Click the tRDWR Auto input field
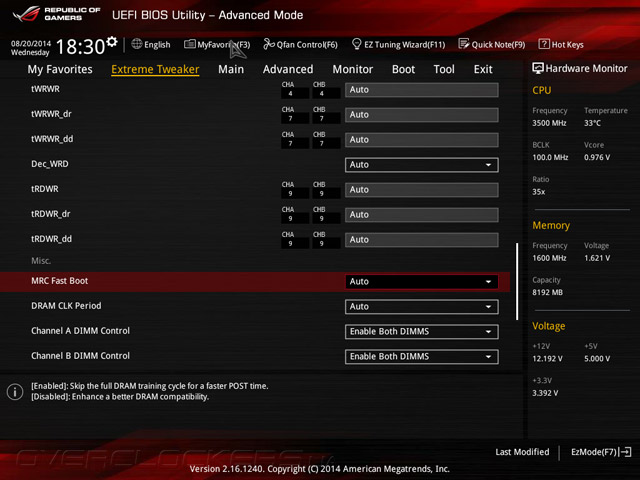640x480 pixels. [x=422, y=190]
